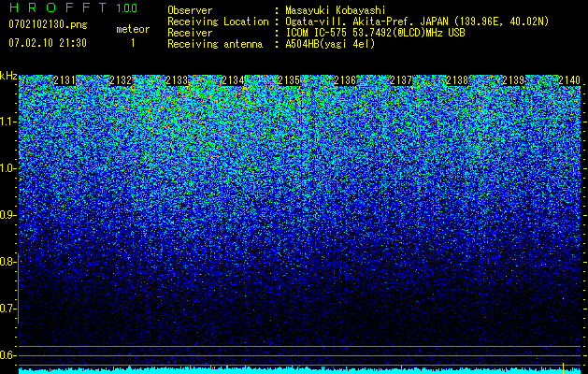The height and width of the screenshot is (374, 588).
Task: Click the Receiving antenna label
Action: tap(215, 44)
